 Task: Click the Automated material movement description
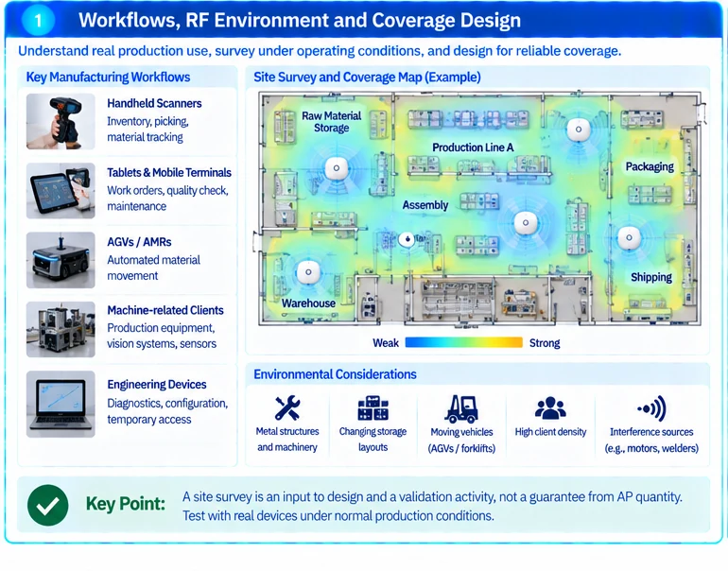click(153, 268)
